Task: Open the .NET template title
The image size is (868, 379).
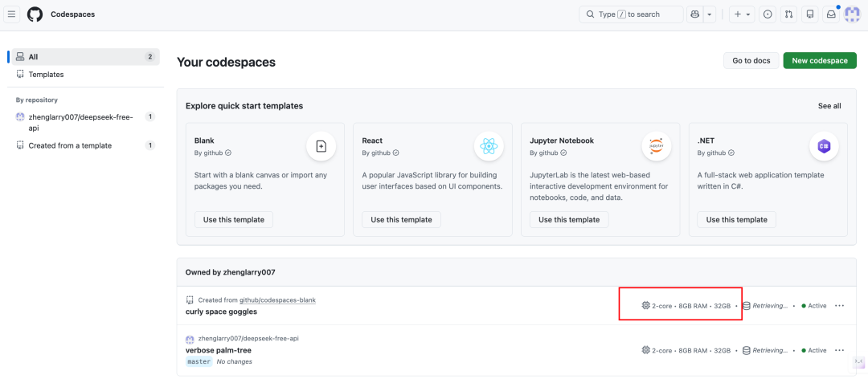Action: click(x=706, y=141)
